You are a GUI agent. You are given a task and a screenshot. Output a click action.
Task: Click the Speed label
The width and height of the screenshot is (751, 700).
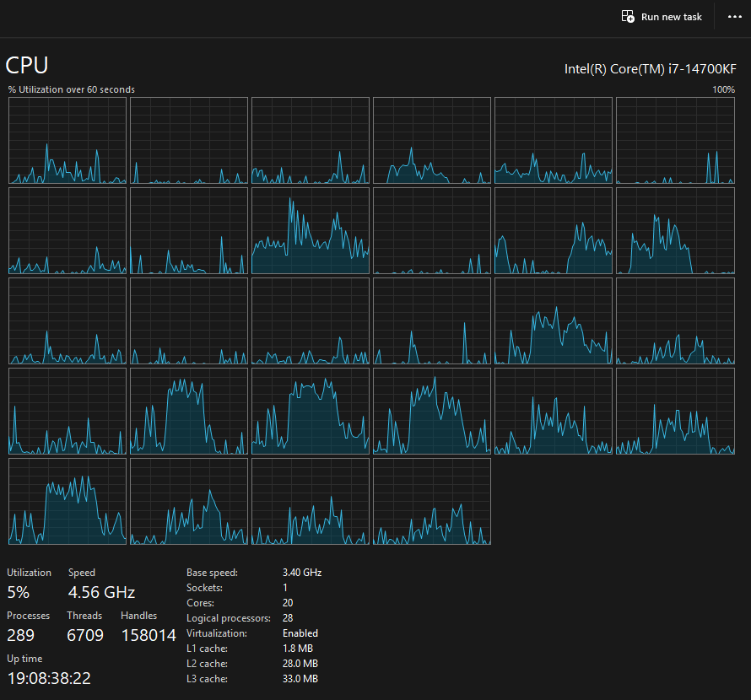pos(81,573)
